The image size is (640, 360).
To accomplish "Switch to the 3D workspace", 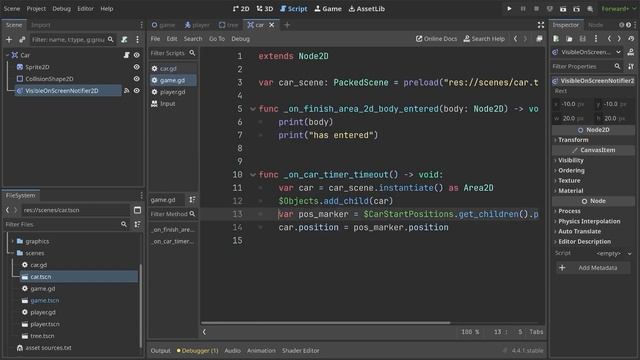I will [265, 9].
